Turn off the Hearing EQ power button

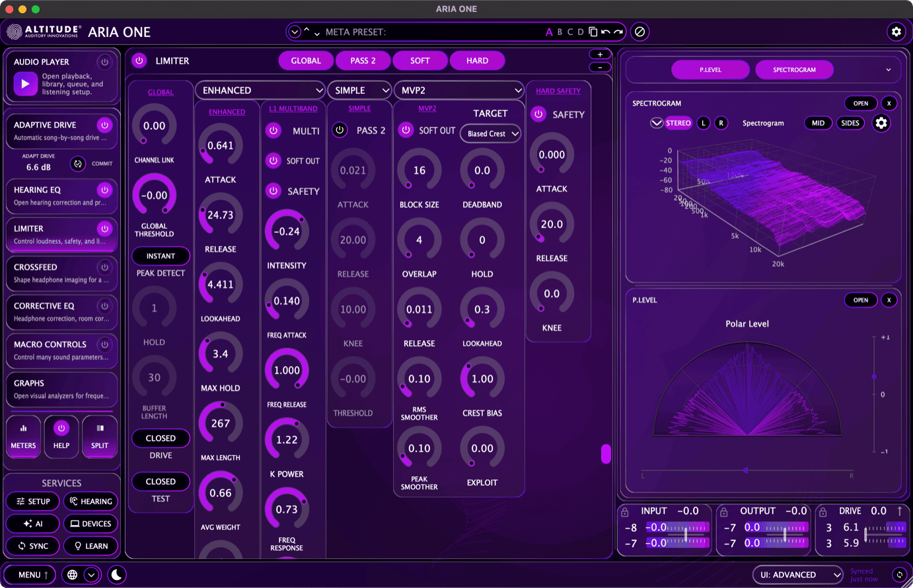pos(104,190)
